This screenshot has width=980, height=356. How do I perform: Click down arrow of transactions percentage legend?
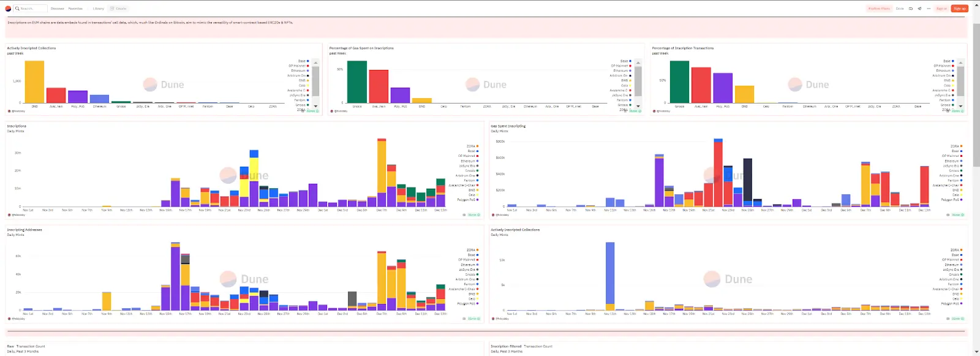coord(960,106)
